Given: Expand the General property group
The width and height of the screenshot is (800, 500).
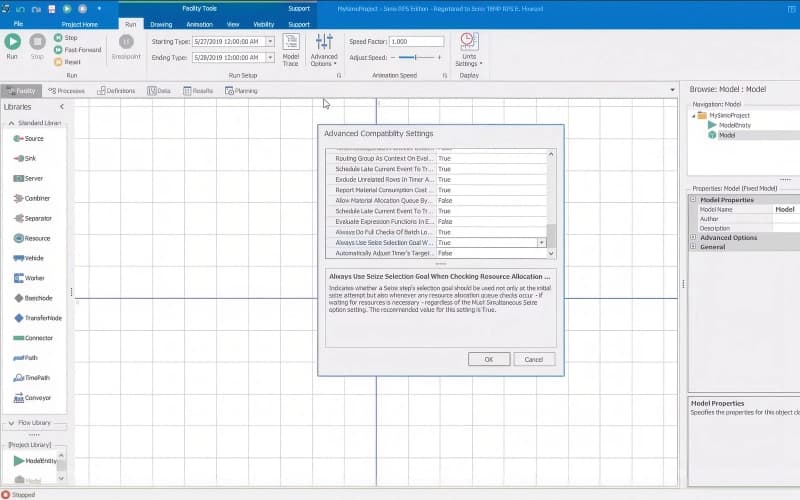Looking at the screenshot, I should [693, 246].
